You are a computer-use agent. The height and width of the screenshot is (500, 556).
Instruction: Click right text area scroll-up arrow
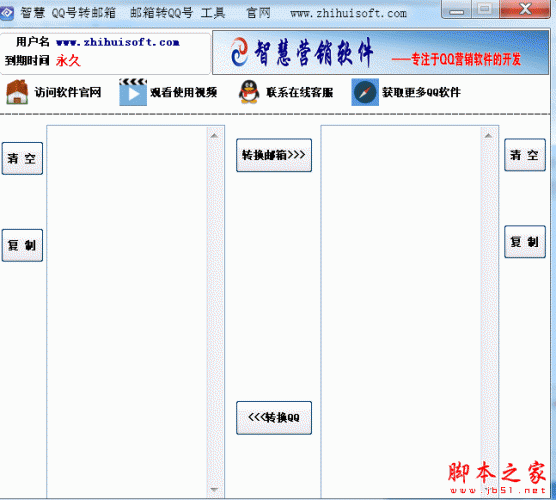pyautogui.click(x=488, y=135)
